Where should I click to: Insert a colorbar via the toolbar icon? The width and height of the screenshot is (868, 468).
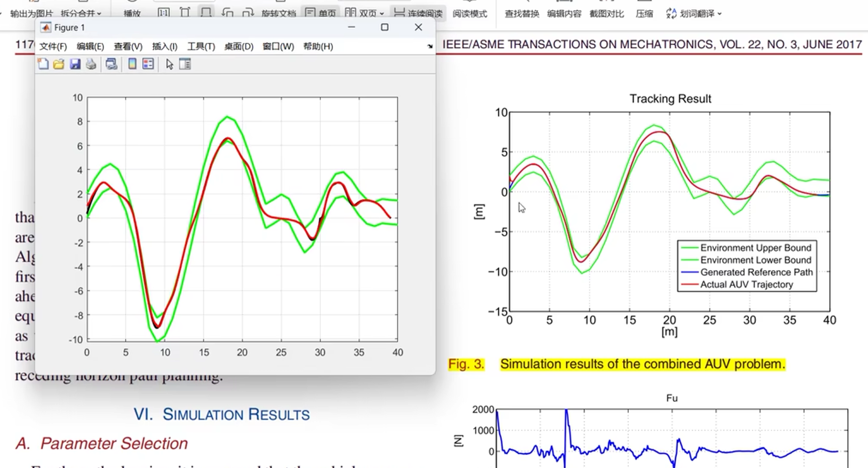[x=132, y=64]
